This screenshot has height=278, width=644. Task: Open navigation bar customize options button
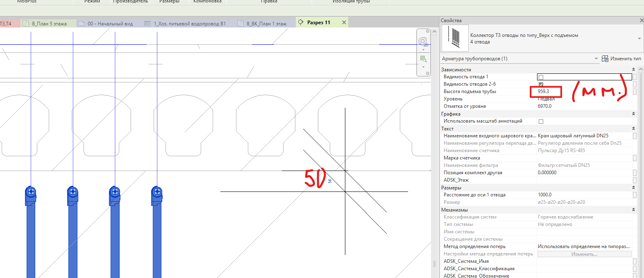[428, 73]
